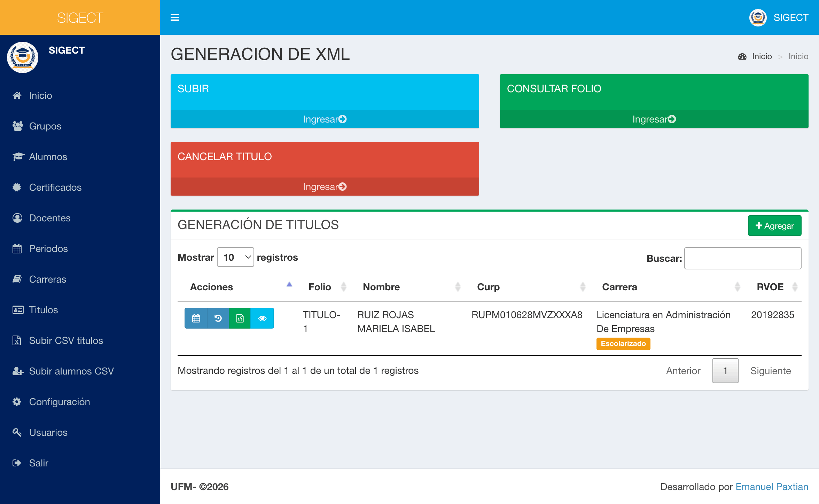Toggle the eye preview button for TITULO-1
The image size is (819, 504).
pyautogui.click(x=262, y=318)
